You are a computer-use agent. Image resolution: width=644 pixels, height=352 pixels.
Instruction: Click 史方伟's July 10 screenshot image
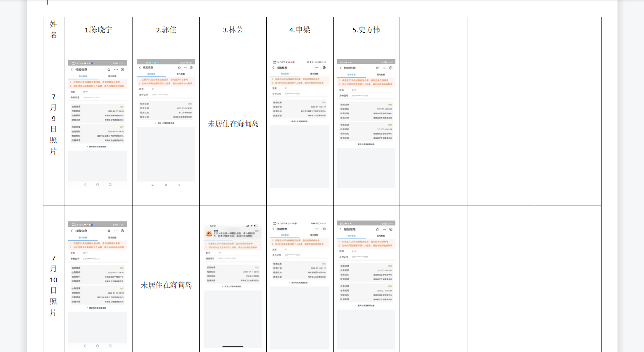[x=366, y=285]
